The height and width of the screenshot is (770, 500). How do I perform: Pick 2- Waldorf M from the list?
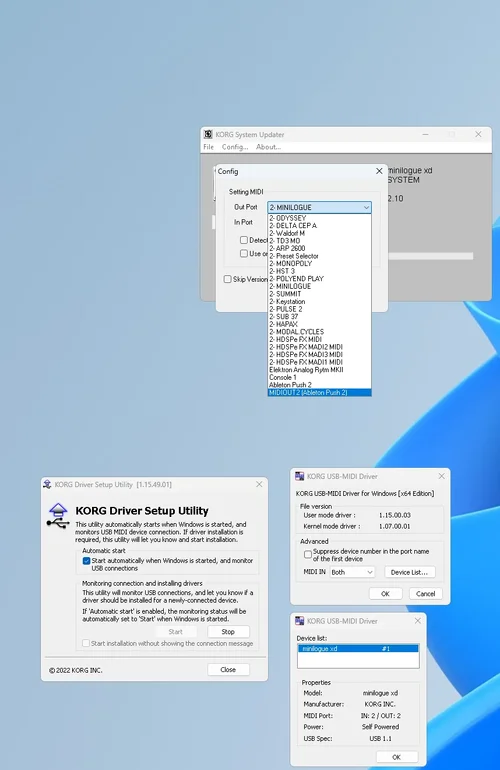[x=319, y=233]
